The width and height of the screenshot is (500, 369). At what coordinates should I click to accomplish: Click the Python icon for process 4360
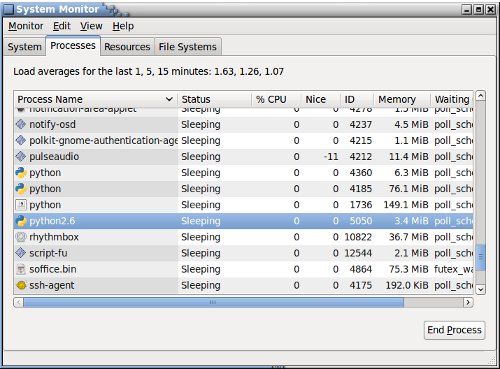point(21,172)
